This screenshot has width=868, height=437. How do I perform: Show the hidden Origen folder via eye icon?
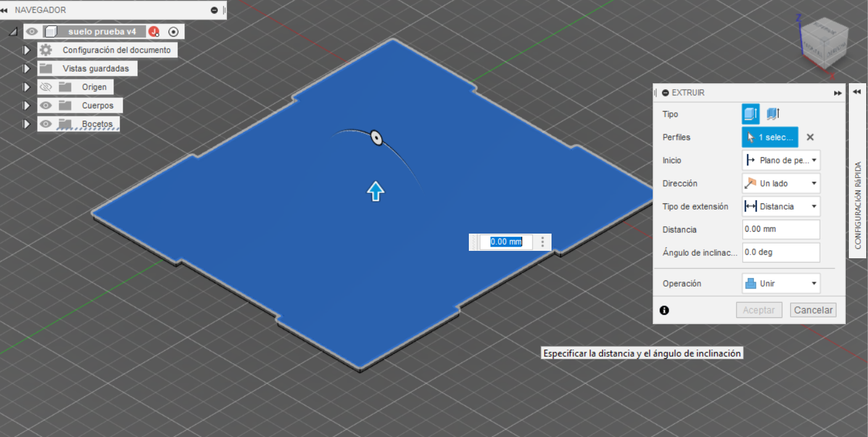[x=46, y=87]
